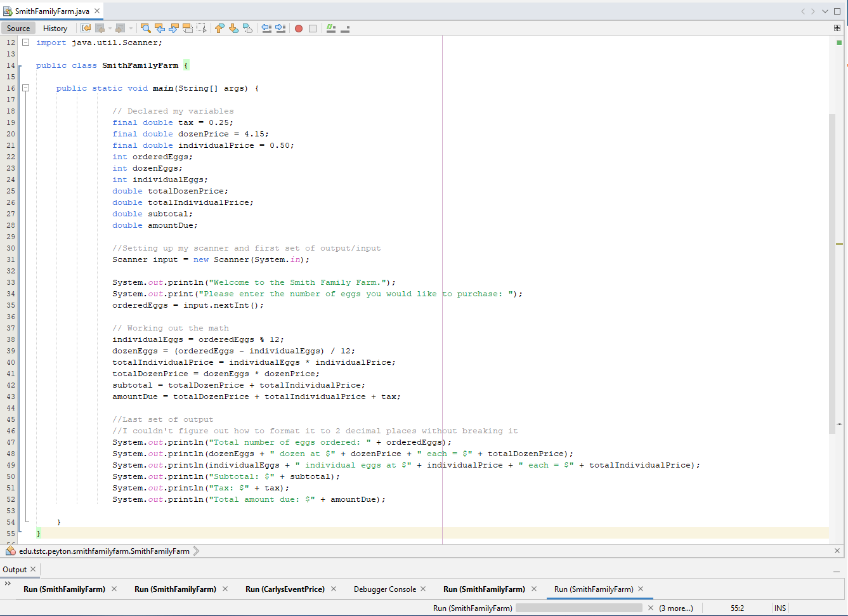
Task: Toggle Rectangular Selection mode
Action: click(x=202, y=28)
